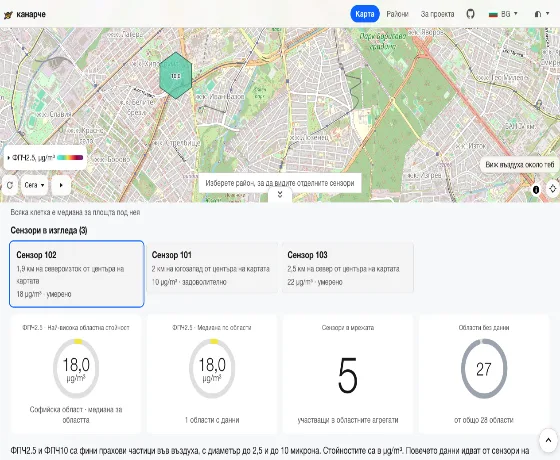The width and height of the screenshot is (560, 460).
Task: Click Виж въздуха около теб button
Action: [x=520, y=165]
